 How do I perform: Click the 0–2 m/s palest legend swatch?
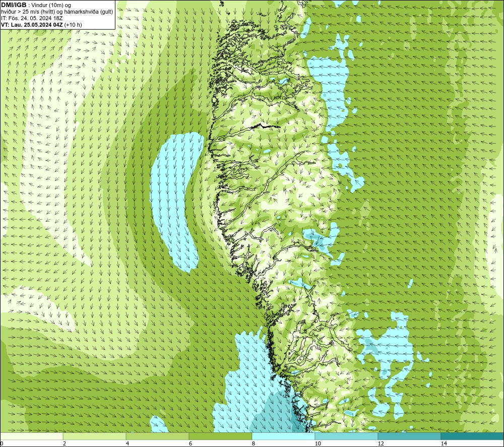31,436
